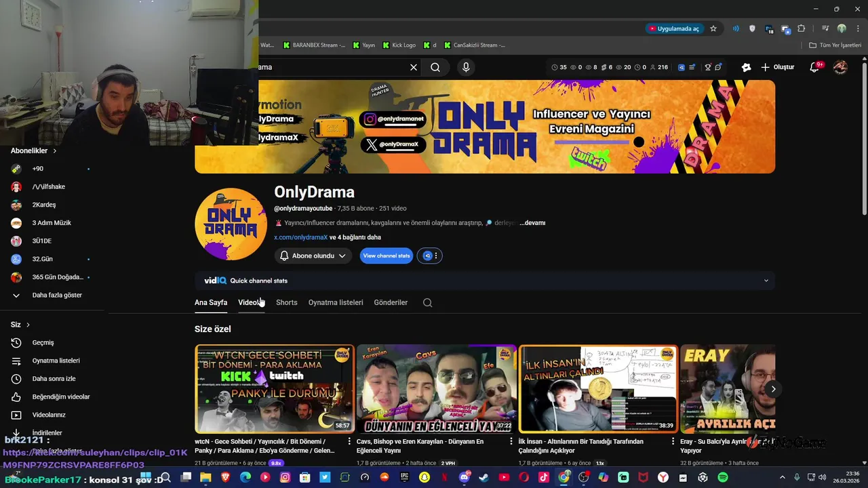Open YouTube notifications bell with 9+ badge
The width and height of the screenshot is (868, 488).
(x=815, y=67)
